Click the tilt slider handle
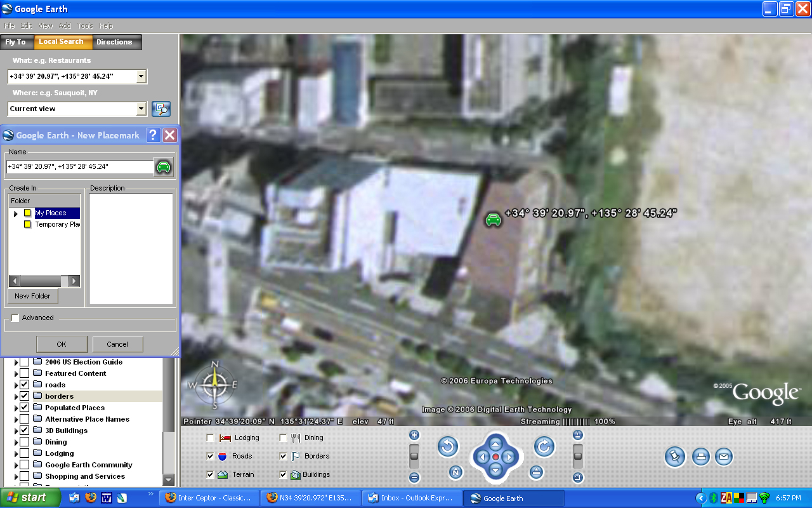Screen dimensions: 812x508 click(578, 455)
